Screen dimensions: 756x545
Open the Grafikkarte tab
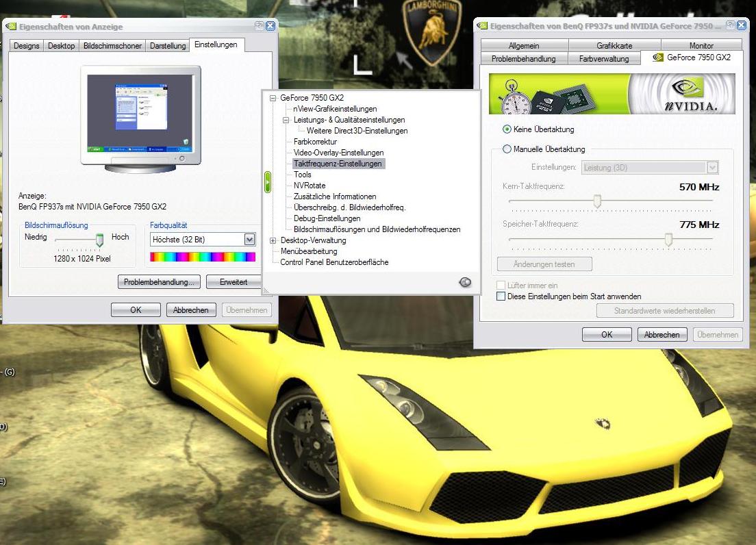pyautogui.click(x=614, y=46)
